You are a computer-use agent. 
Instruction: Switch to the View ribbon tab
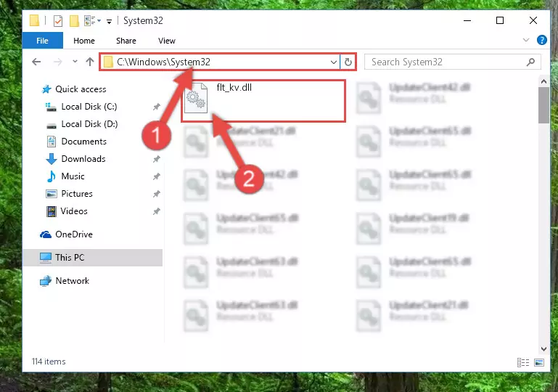pos(167,41)
